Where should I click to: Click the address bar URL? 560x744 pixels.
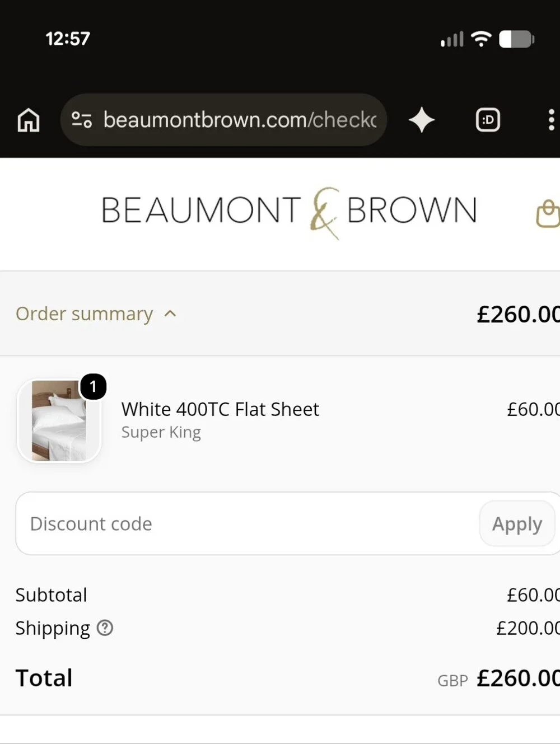(240, 120)
